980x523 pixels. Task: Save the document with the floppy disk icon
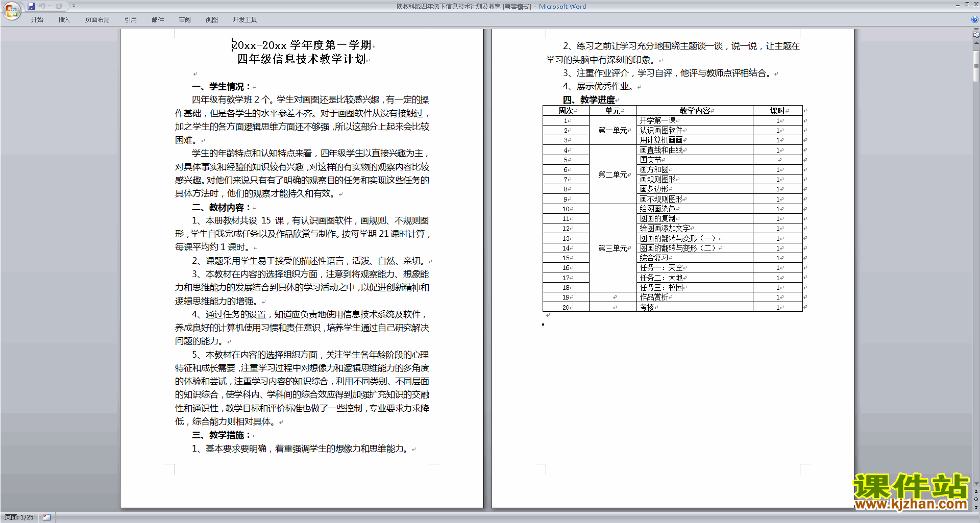[x=31, y=6]
